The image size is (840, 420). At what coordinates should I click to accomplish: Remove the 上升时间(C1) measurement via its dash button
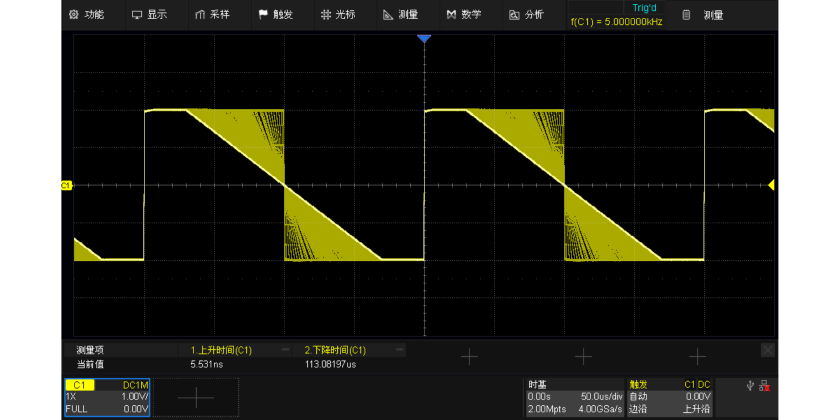(x=285, y=351)
